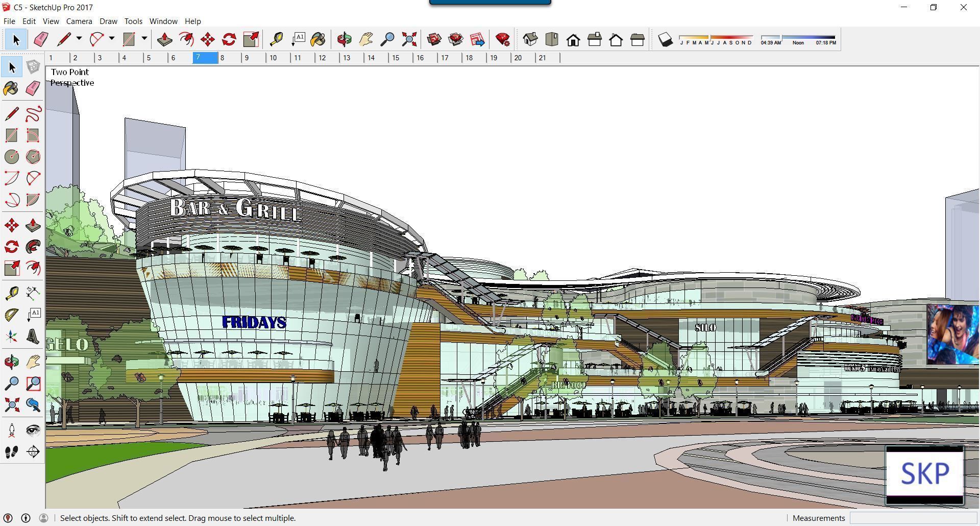Open the Arc tool dropdown arrow
The height and width of the screenshot is (526, 980).
[x=112, y=39]
